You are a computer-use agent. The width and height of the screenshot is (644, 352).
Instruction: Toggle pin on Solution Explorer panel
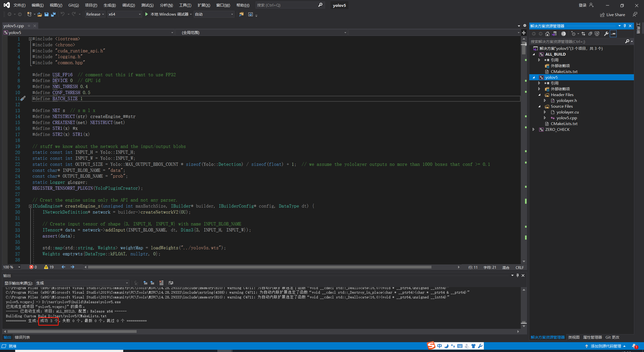point(625,26)
